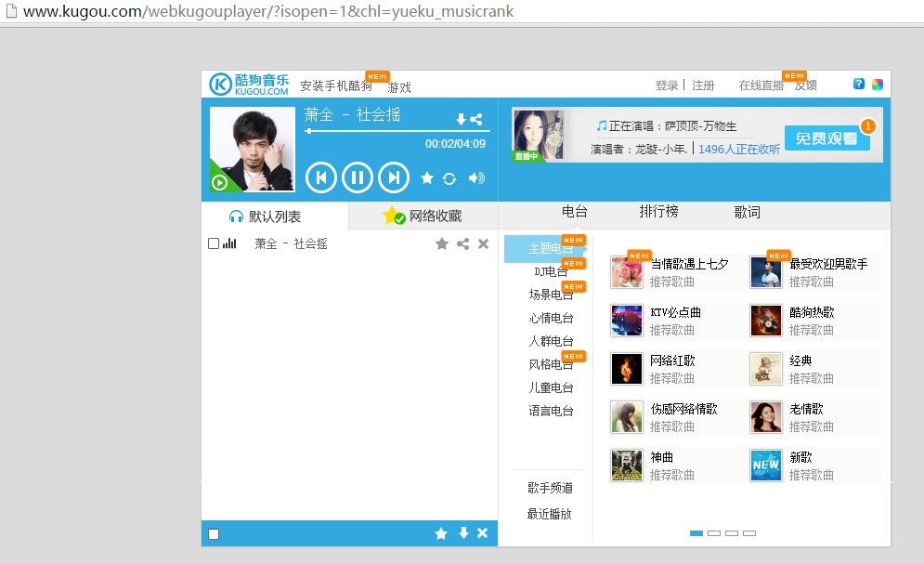Go to fourth page indicator of stations
This screenshot has height=564, width=924.
click(x=749, y=533)
